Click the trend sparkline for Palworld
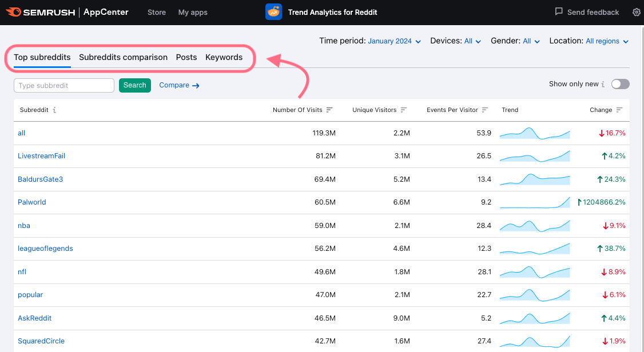Screen dimensions: 644x352 click(x=535, y=202)
